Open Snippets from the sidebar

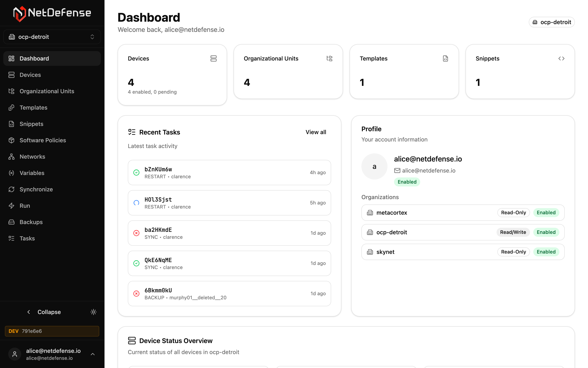coord(52,124)
